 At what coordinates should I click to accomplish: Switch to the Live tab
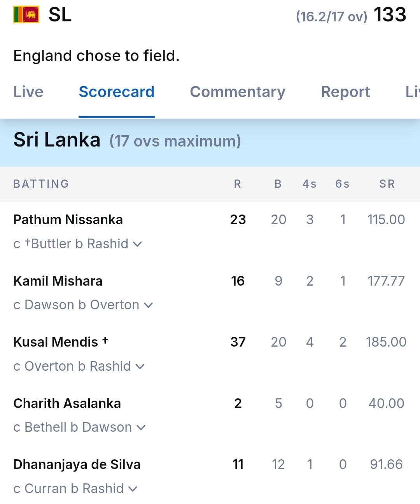point(28,92)
